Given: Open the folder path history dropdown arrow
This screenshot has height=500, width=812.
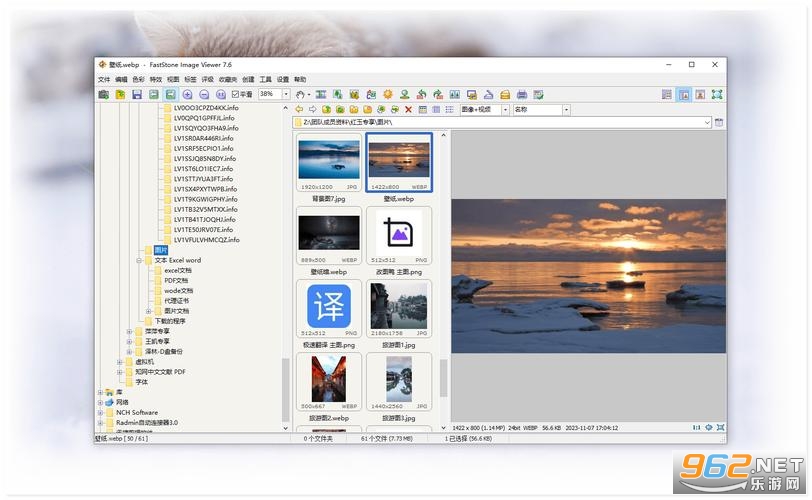Looking at the screenshot, I should [x=707, y=123].
